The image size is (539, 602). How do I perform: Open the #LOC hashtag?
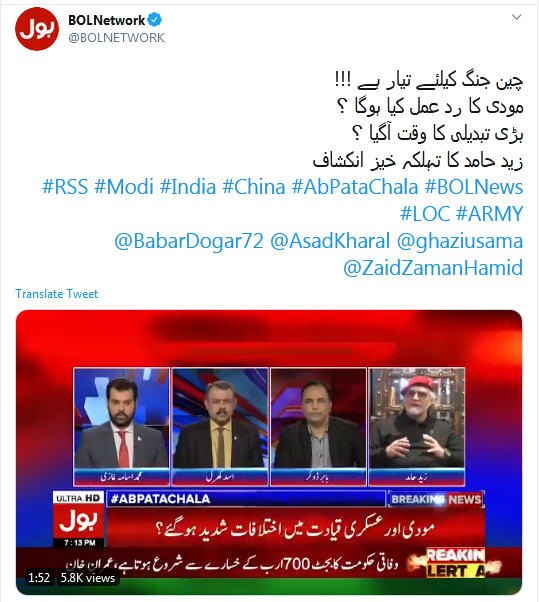tap(425, 214)
